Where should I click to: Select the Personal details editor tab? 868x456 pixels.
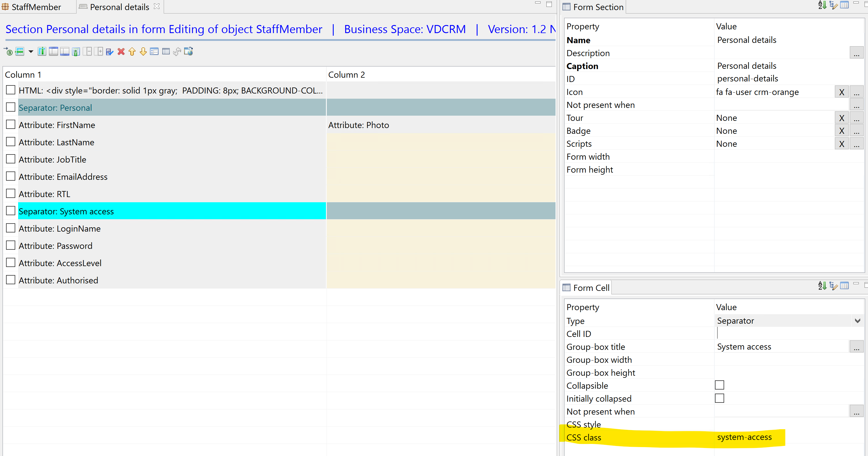point(120,7)
